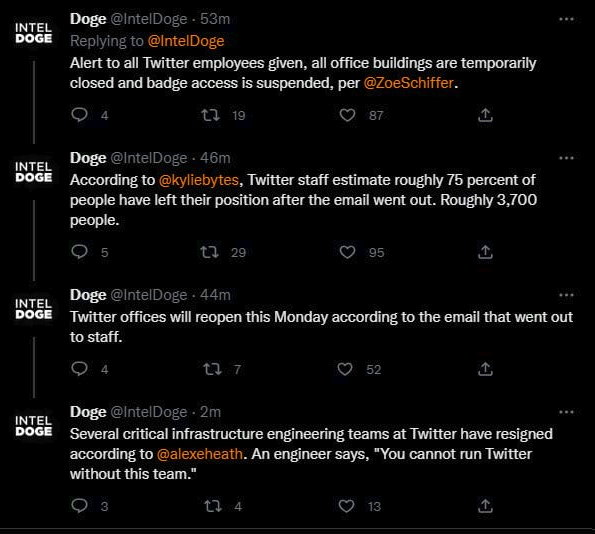Viewport: 595px width, 534px height.
Task: Visit the @alexeheath mention link
Action: pyautogui.click(x=200, y=454)
